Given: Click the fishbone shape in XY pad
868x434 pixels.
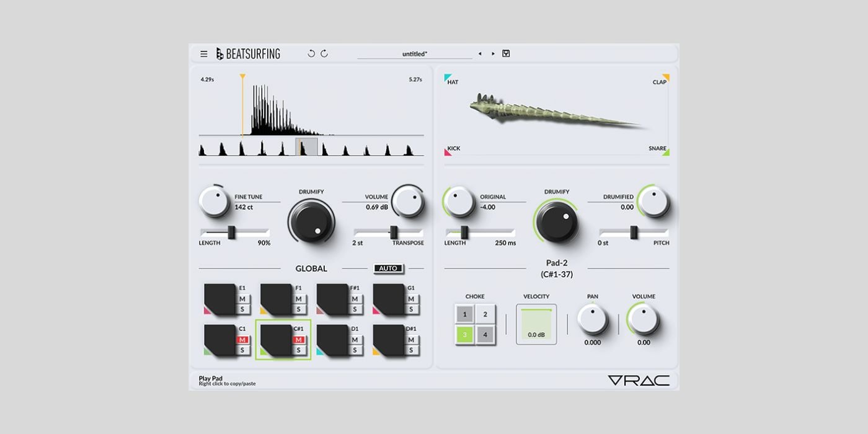Looking at the screenshot, I should [x=555, y=112].
